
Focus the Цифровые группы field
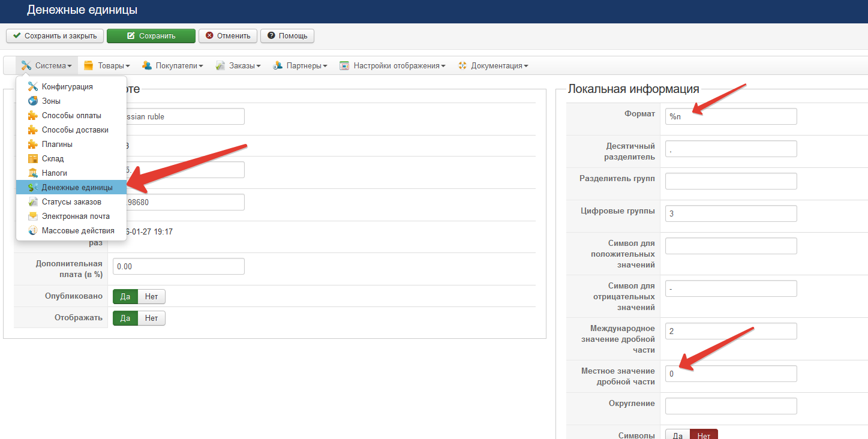[731, 214]
